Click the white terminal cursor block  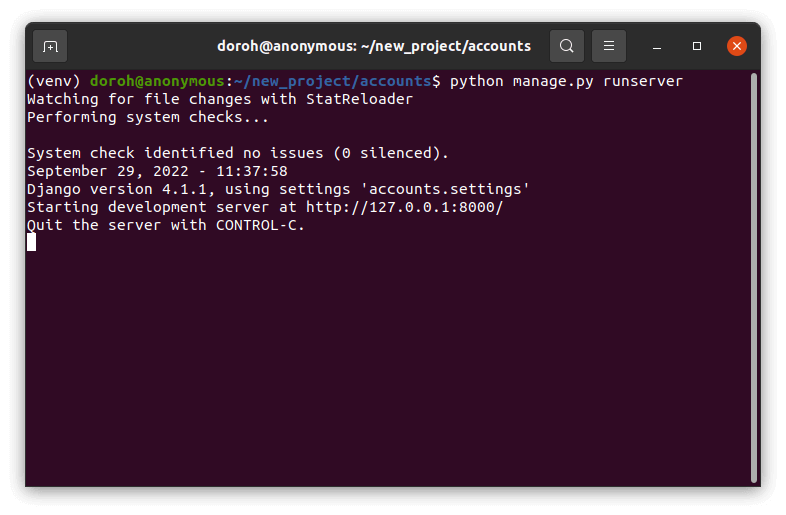(x=31, y=242)
